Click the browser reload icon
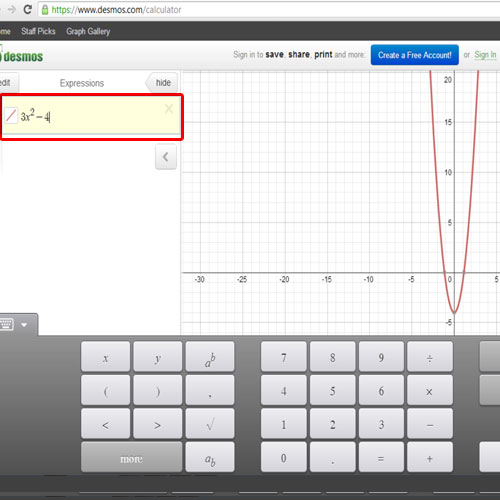Screen dimensions: 500x500 28,9
